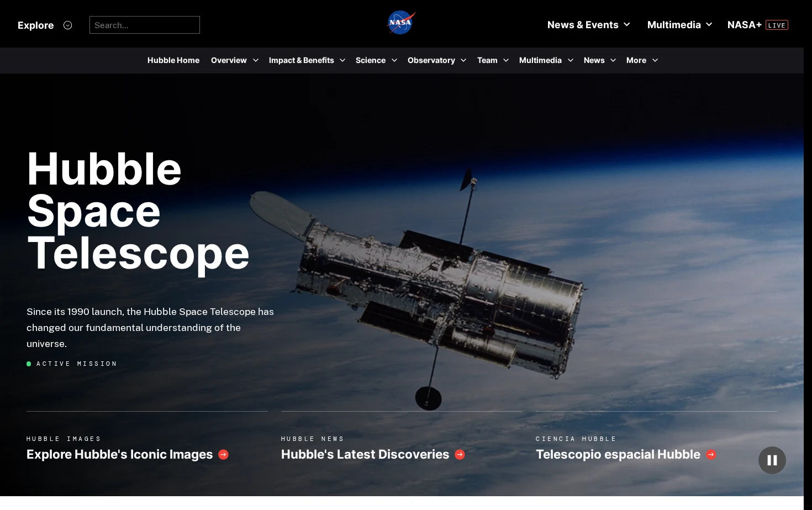Expand the Impact & Benefits chevron
This screenshot has width=812, height=510.
(342, 60)
